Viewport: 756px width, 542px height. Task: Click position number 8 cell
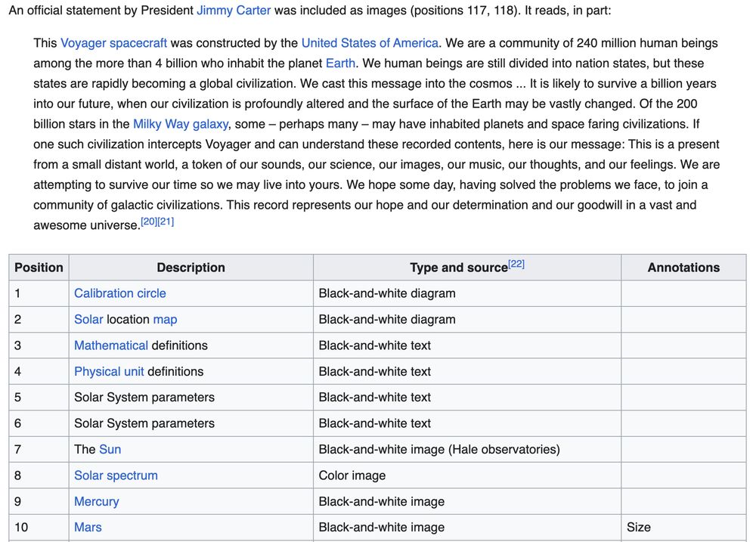pos(39,475)
